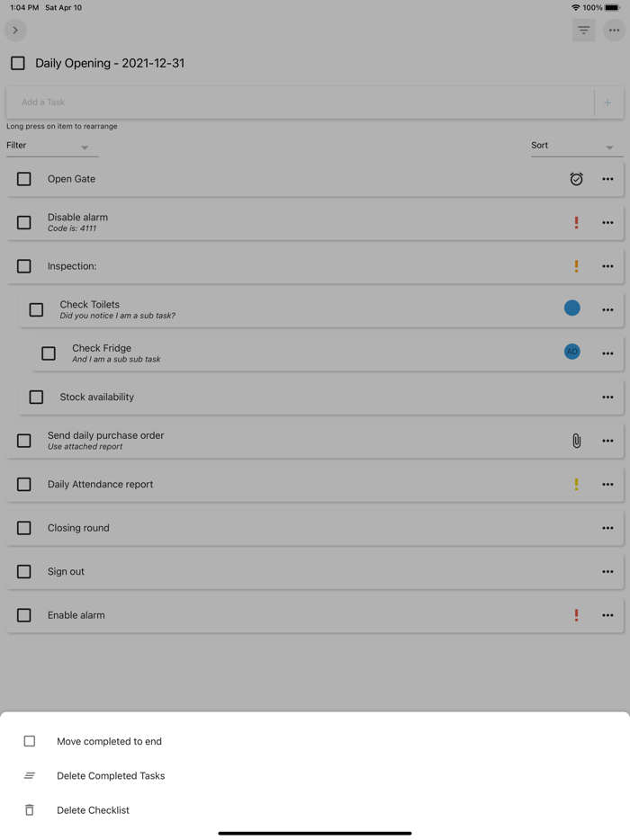Click the alarm clock icon on Open Gate

[577, 179]
